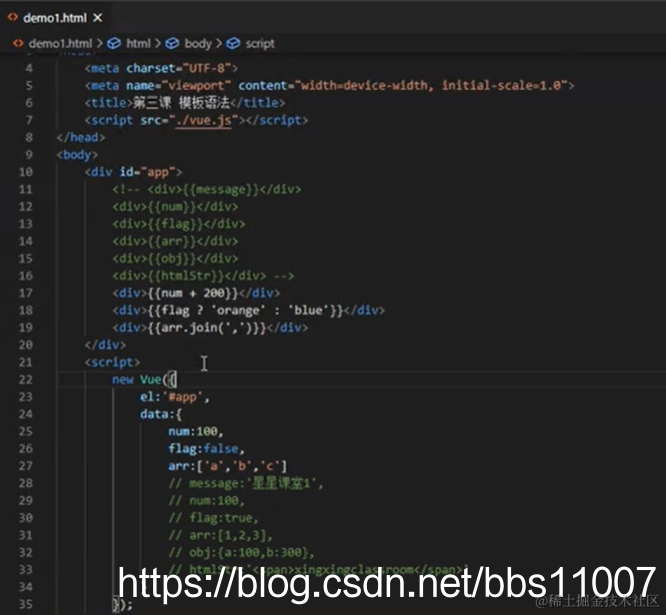
Task: Click the viewport meta tag line
Action: pyautogui.click(x=329, y=86)
